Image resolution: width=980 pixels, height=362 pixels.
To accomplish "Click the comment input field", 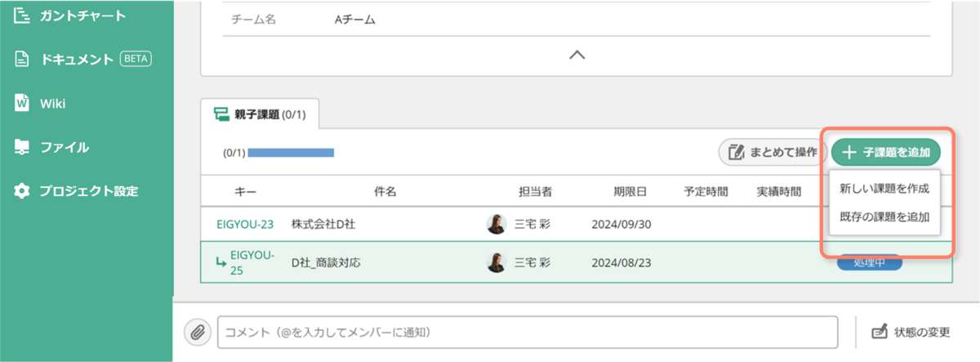I will pos(528,333).
